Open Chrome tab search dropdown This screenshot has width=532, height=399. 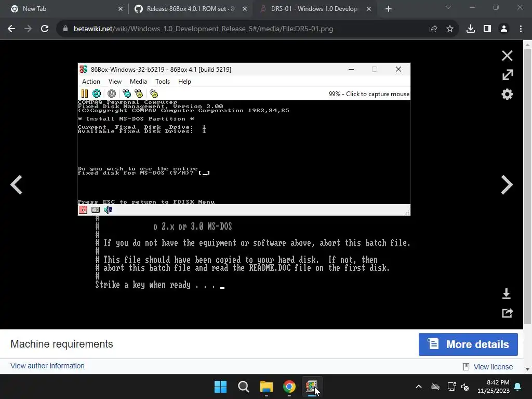pos(448,7)
